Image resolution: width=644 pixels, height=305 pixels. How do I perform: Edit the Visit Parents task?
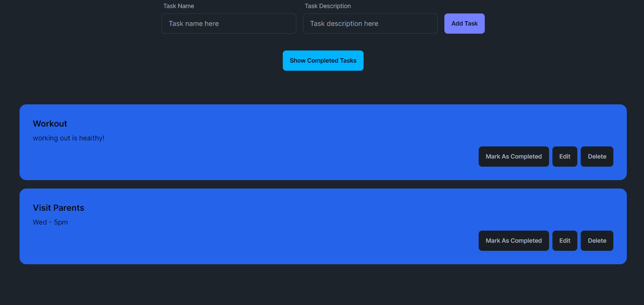[x=565, y=241]
